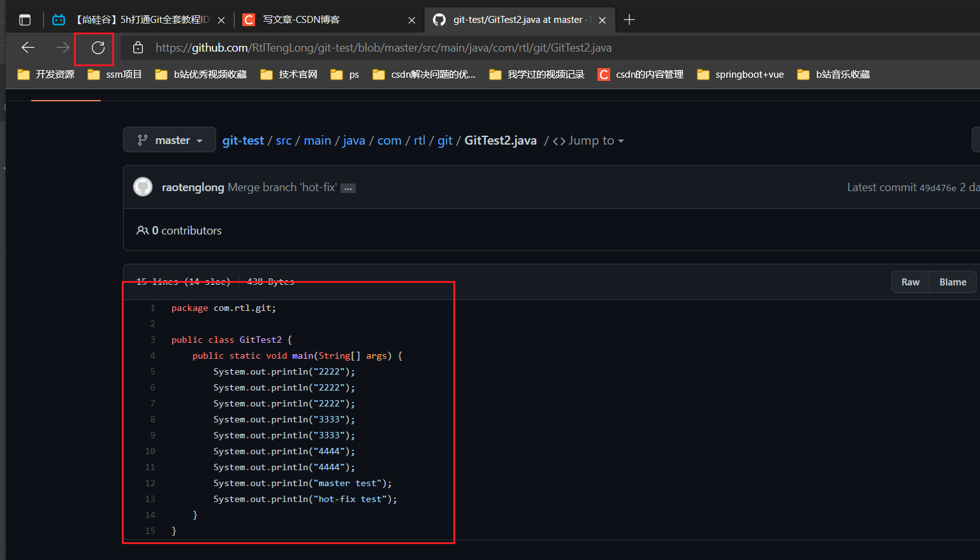Open latest commit 49d476e
This screenshot has width=980, height=560.
[938, 188]
